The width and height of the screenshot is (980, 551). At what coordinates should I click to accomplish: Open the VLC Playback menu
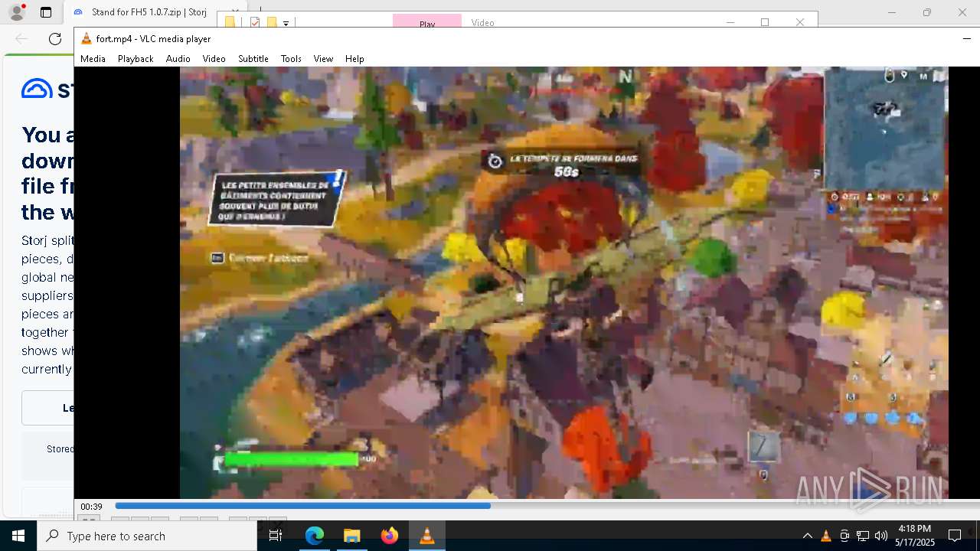[136, 59]
